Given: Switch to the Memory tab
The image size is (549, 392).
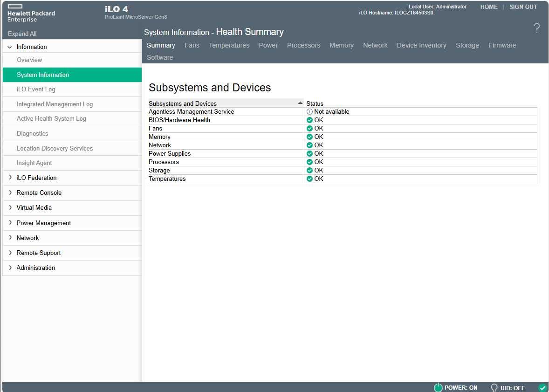Looking at the screenshot, I should (x=341, y=45).
